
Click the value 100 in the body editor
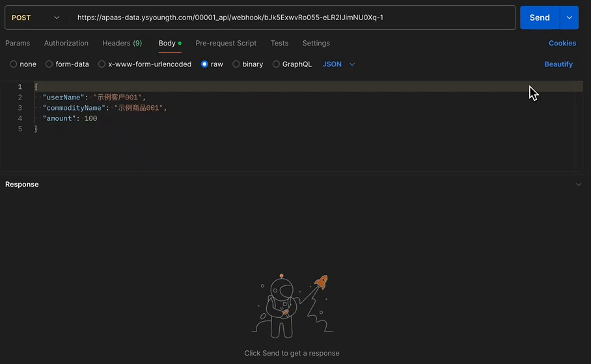point(91,118)
